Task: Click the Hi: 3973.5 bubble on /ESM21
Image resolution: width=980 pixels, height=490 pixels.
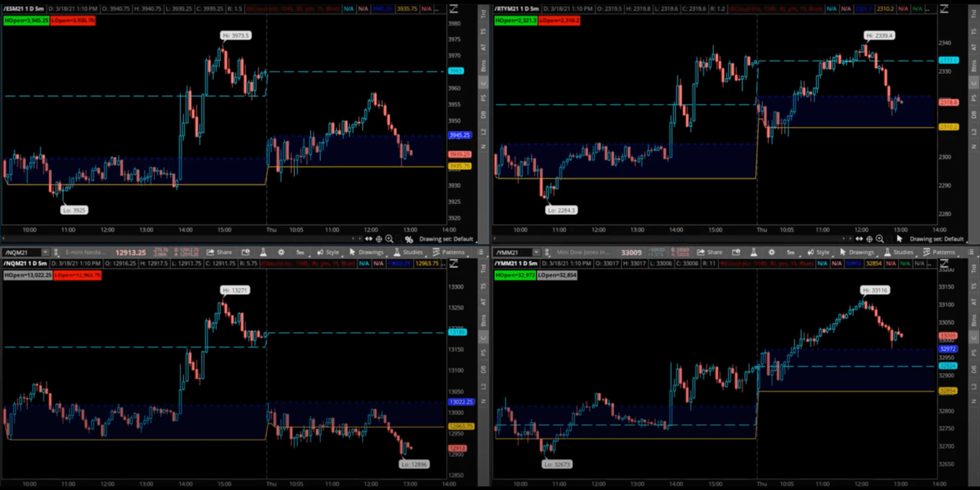Action: pos(236,36)
